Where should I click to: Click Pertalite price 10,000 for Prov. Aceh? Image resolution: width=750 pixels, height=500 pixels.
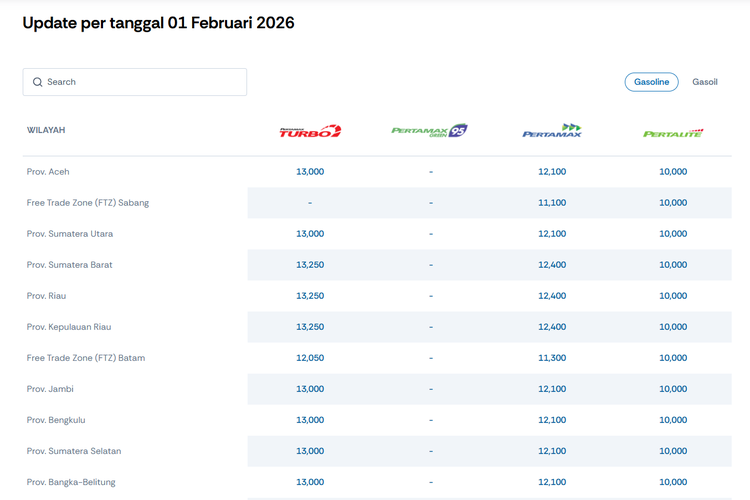tap(673, 172)
